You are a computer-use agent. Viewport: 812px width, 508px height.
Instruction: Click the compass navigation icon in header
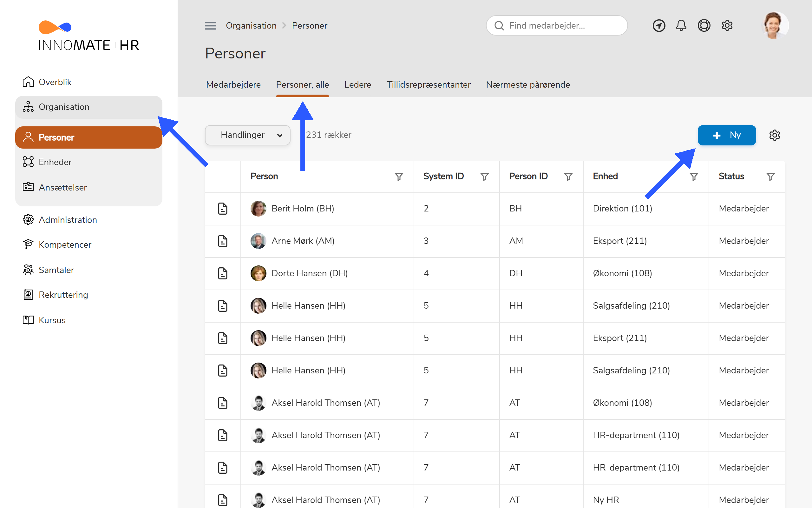coord(659,25)
